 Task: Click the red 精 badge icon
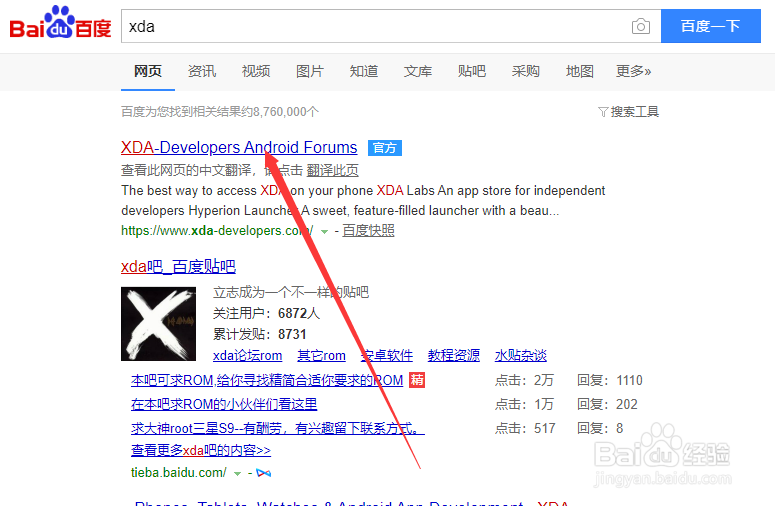(417, 380)
